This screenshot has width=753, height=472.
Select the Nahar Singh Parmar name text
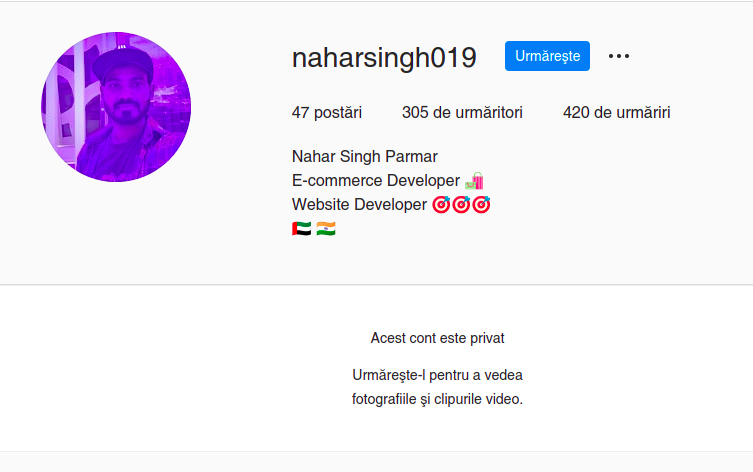[x=364, y=157]
